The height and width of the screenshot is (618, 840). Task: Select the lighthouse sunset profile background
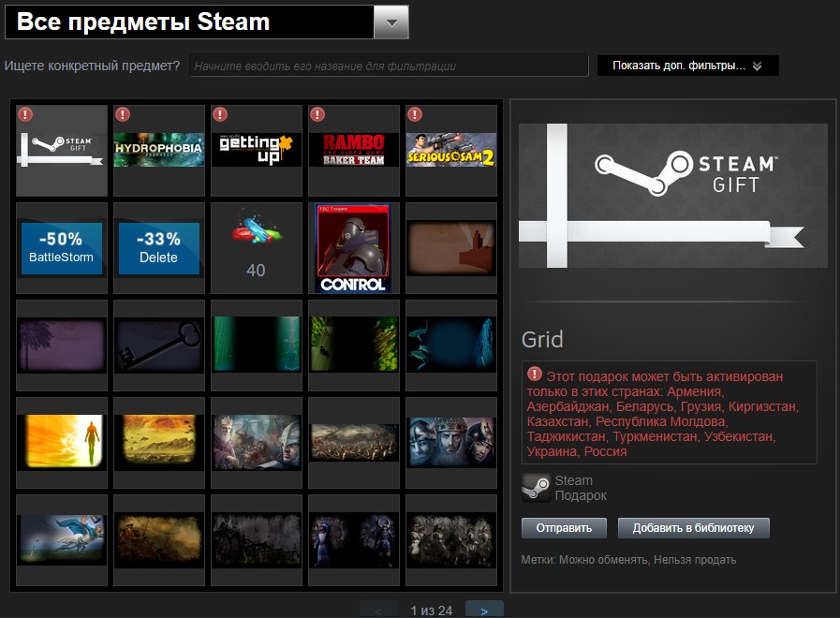click(451, 248)
